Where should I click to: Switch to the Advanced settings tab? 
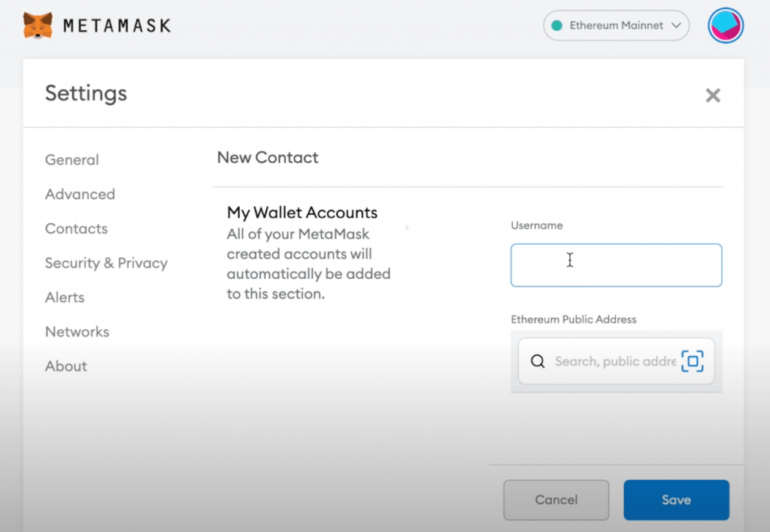(x=80, y=195)
